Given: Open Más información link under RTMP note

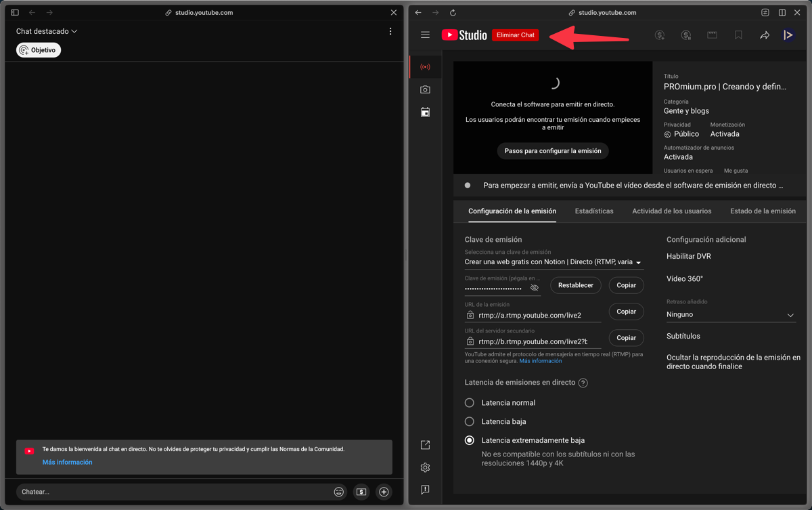Looking at the screenshot, I should (x=541, y=361).
